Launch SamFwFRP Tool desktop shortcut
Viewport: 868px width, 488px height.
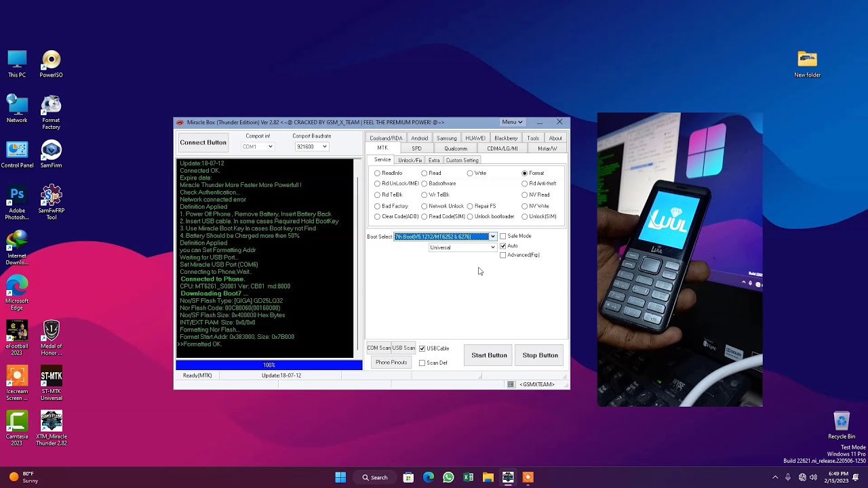tap(51, 203)
